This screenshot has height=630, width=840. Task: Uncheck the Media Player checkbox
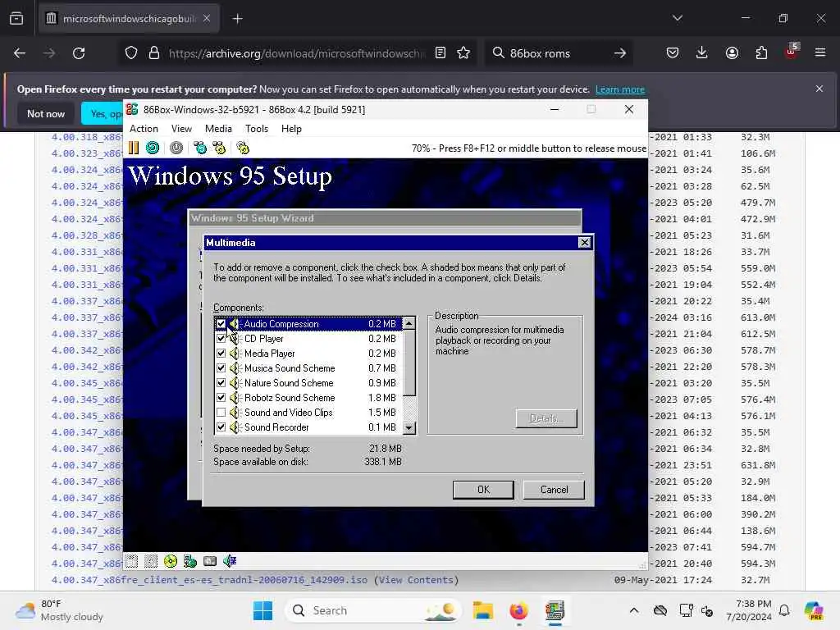click(221, 354)
